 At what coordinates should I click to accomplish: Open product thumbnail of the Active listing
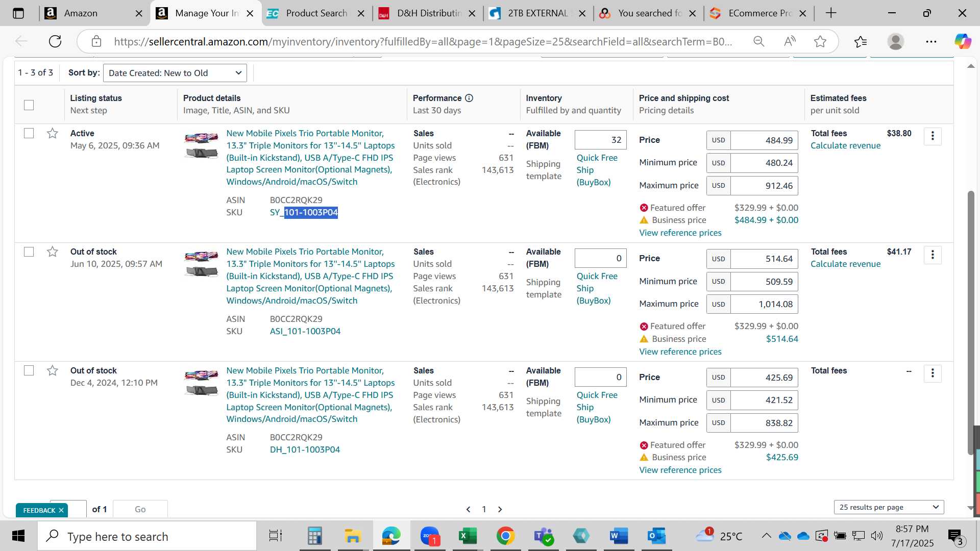(201, 145)
